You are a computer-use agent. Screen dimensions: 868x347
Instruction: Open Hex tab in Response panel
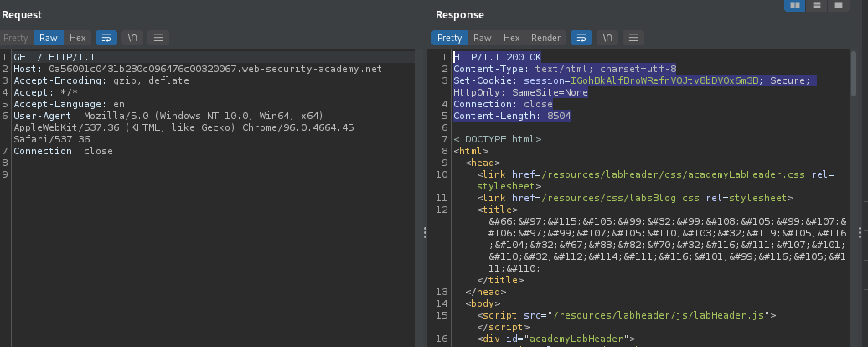click(511, 38)
